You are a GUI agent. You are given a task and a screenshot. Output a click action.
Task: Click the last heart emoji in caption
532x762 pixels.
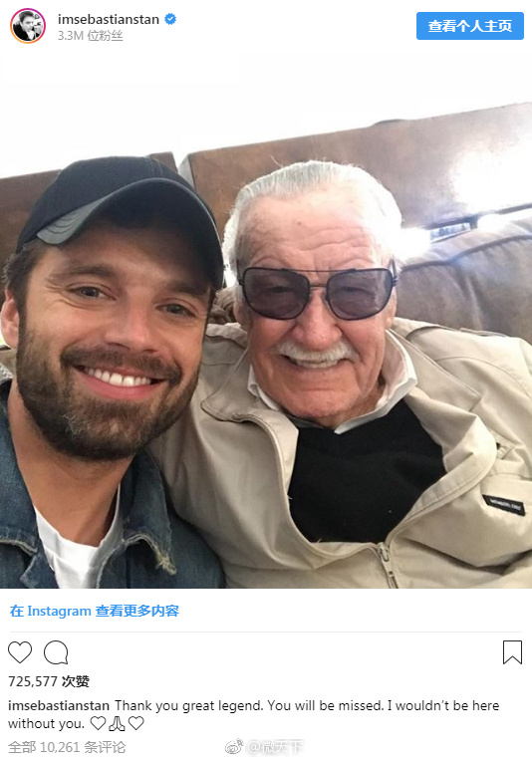[136, 723]
